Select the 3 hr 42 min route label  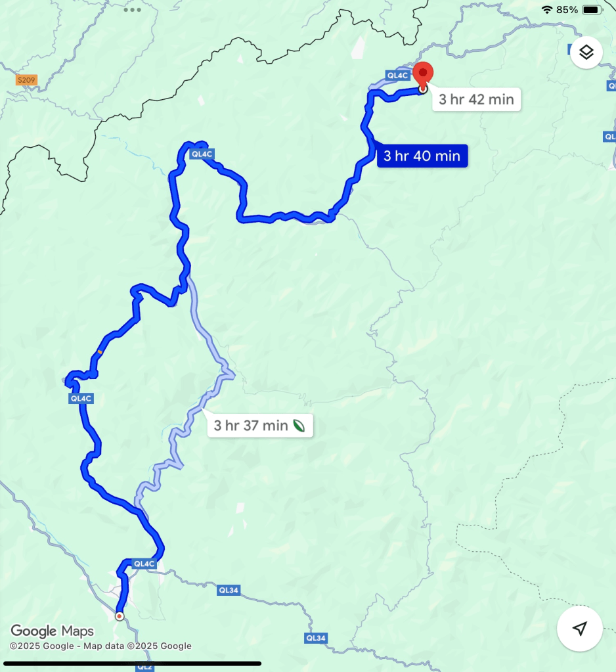point(476,99)
